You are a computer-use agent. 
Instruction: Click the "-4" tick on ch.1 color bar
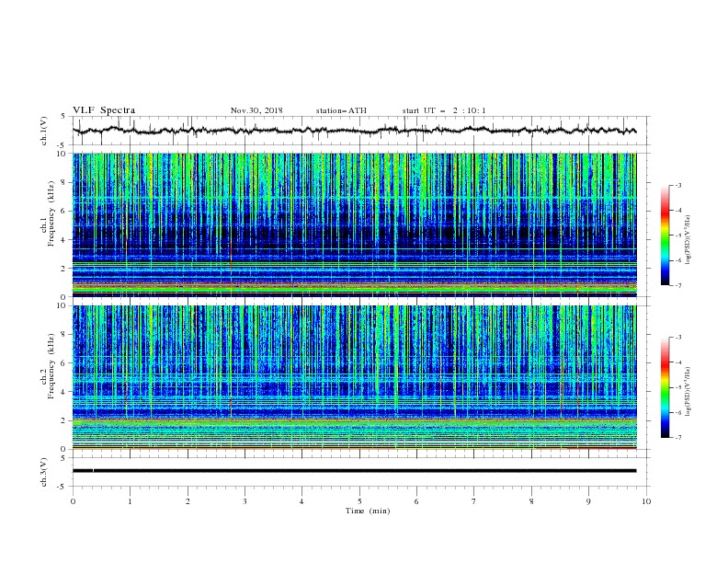tap(677, 211)
